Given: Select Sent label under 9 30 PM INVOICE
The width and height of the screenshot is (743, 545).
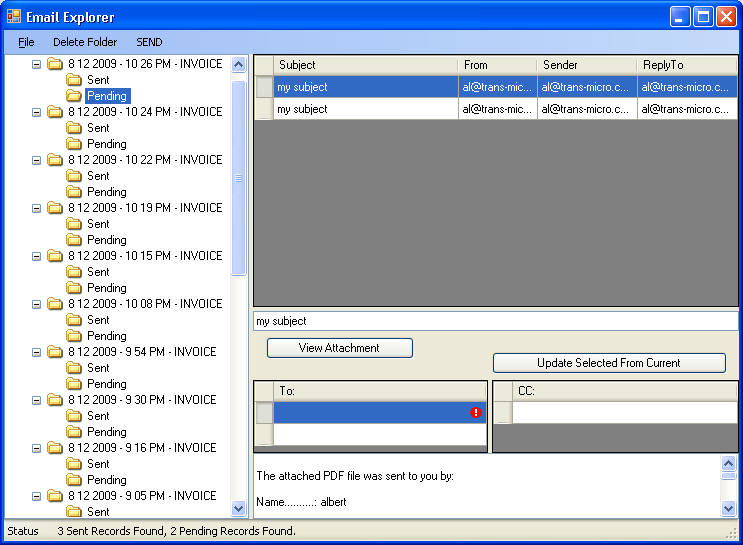Looking at the screenshot, I should [x=98, y=416].
